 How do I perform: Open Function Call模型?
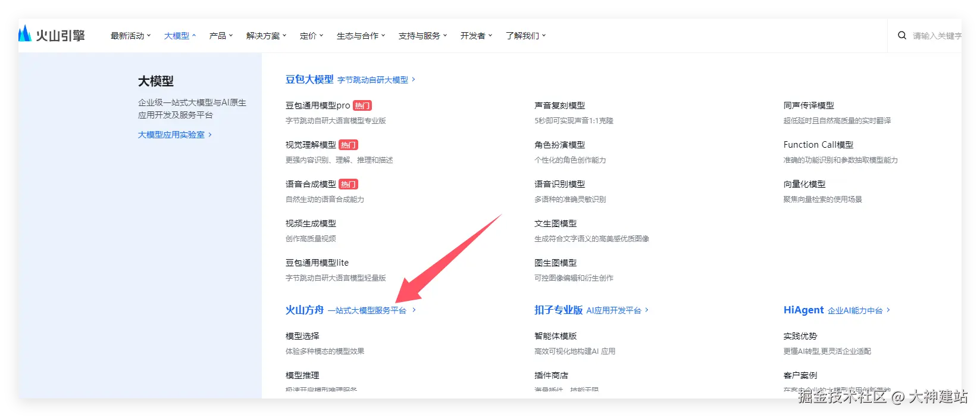click(818, 145)
